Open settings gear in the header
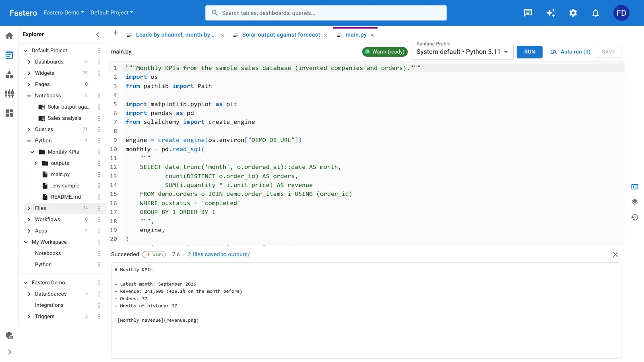 573,13
